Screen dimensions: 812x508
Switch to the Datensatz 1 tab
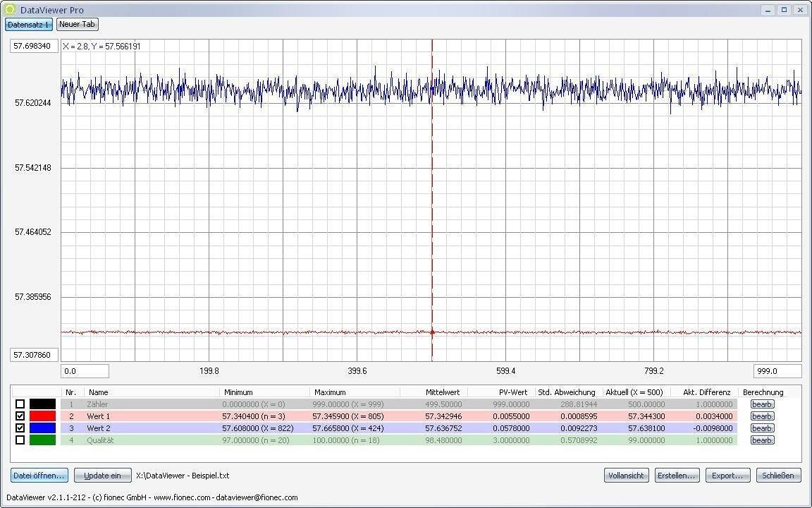(29, 25)
